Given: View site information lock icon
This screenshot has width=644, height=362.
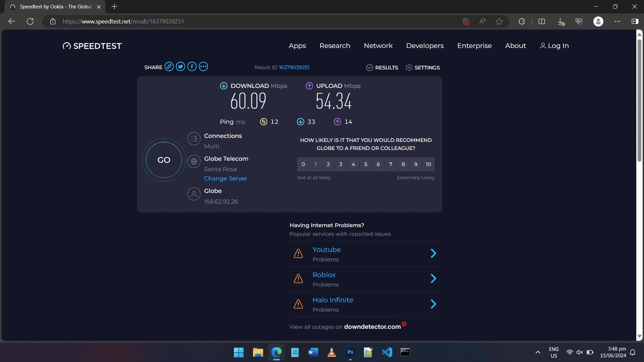Looking at the screenshot, I should [53, 21].
